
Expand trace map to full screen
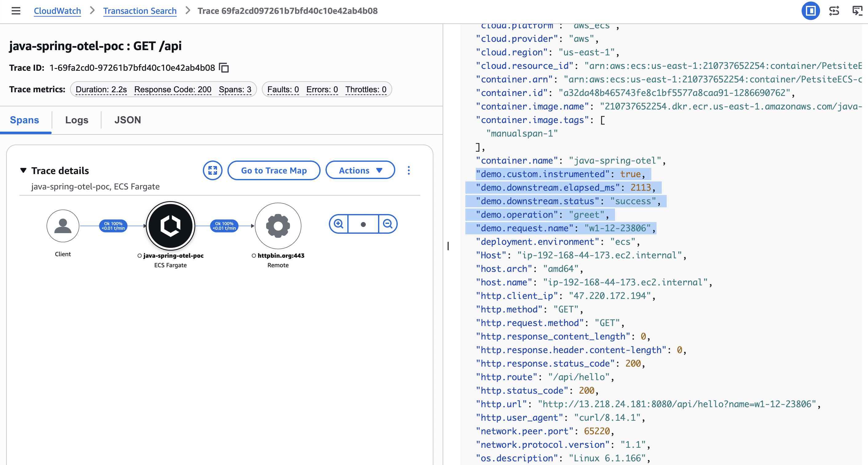tap(213, 170)
